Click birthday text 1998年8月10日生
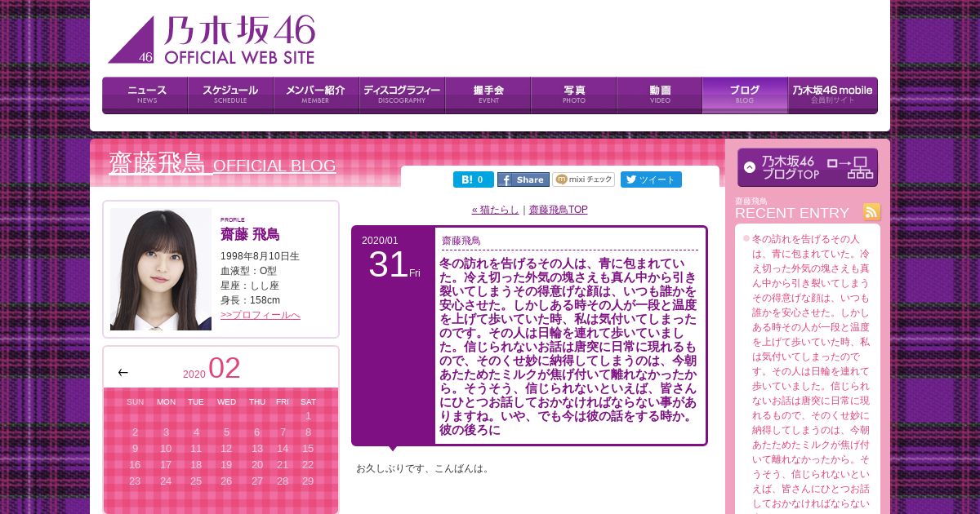 tap(260, 256)
